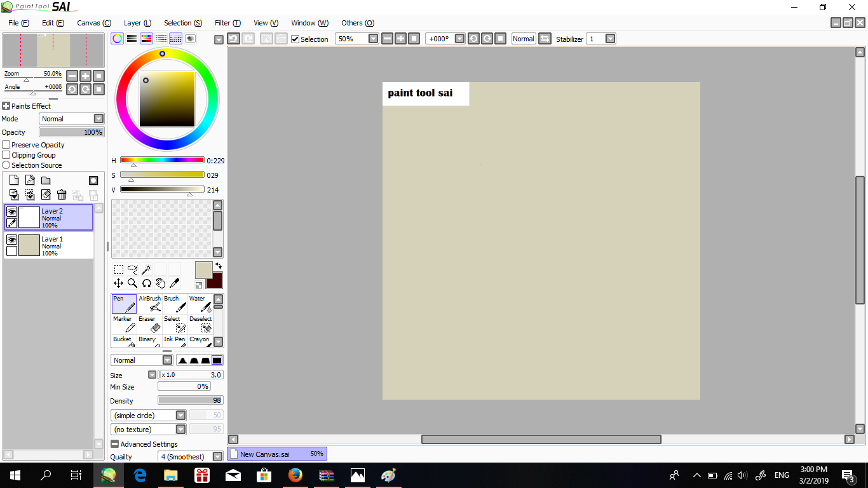Activate the Eraser tool
868x488 pixels.
tap(147, 323)
